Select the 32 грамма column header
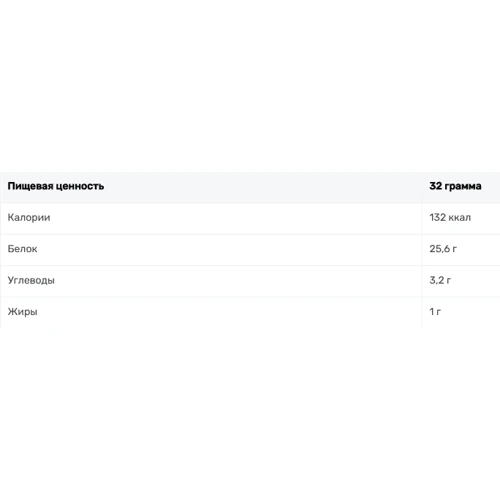The width and height of the screenshot is (500, 500). tap(455, 186)
